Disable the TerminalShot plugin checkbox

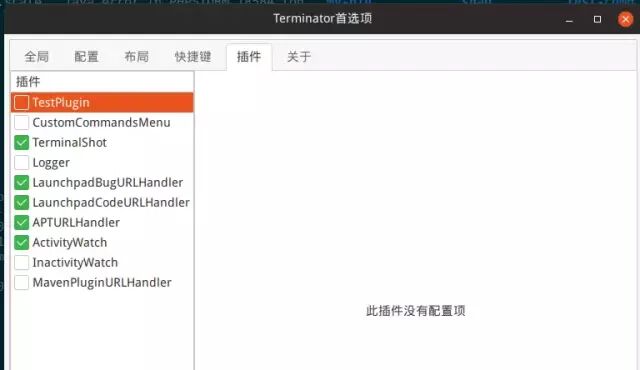(x=22, y=142)
